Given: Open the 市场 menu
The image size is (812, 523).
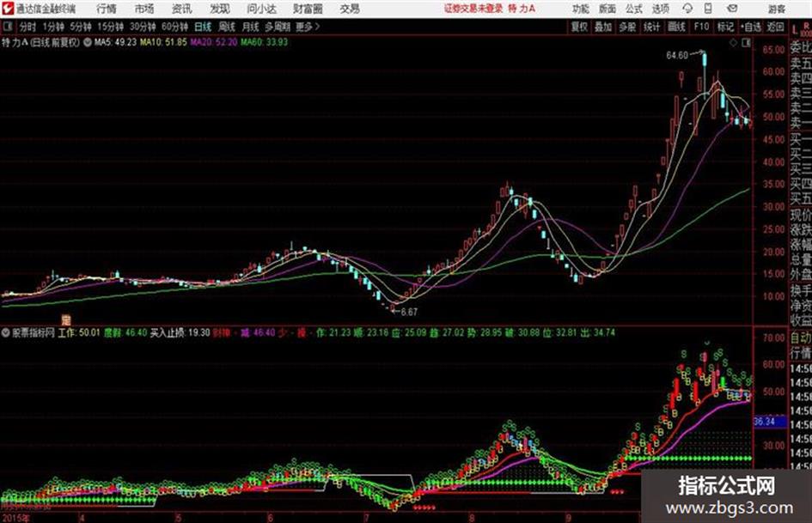Looking at the screenshot, I should point(144,9).
